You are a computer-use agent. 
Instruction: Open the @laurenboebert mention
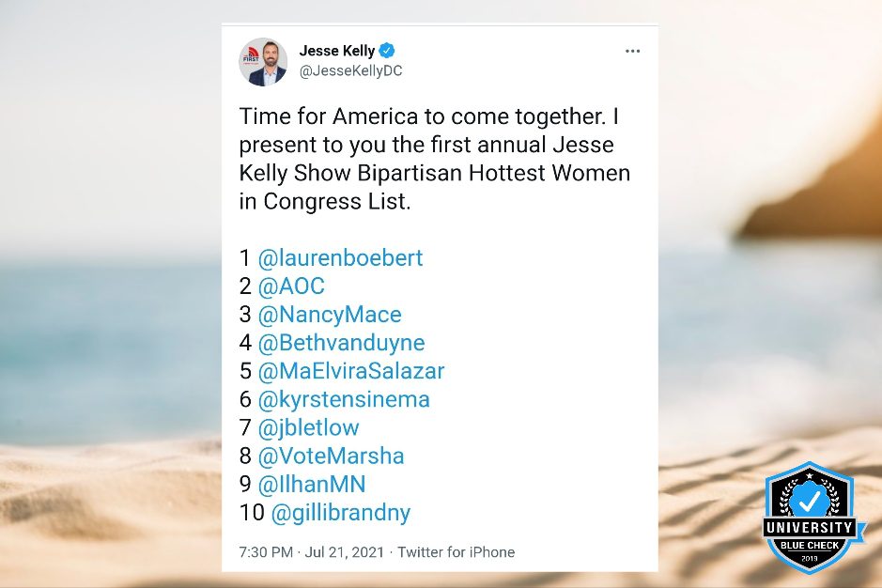pos(340,257)
